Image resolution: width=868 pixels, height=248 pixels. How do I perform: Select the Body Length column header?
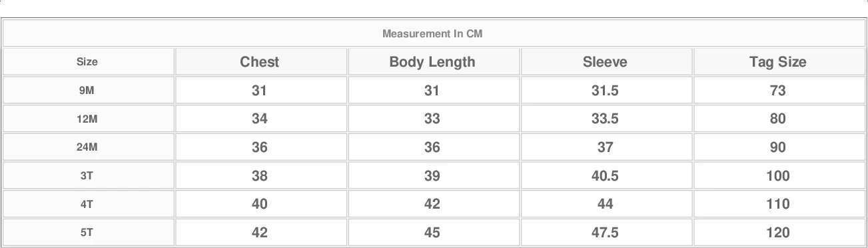432,62
